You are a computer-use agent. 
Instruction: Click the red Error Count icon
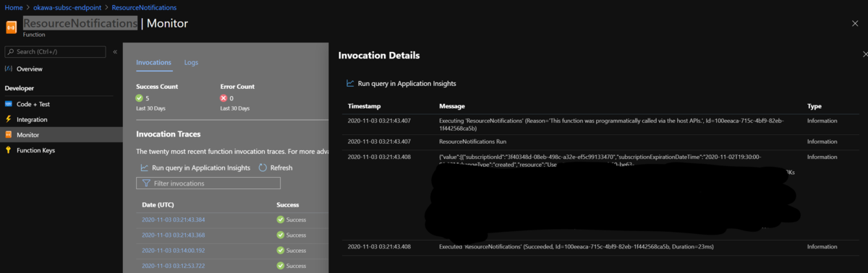pos(224,98)
